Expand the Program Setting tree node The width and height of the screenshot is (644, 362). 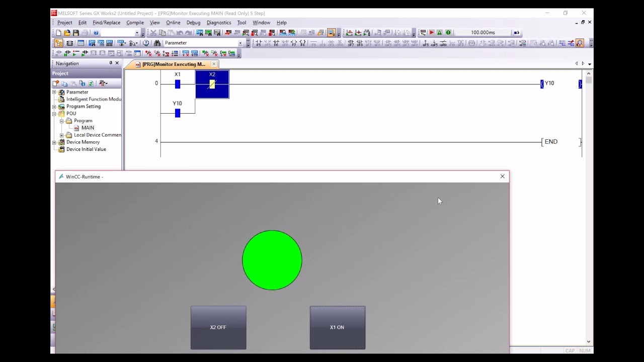click(54, 107)
